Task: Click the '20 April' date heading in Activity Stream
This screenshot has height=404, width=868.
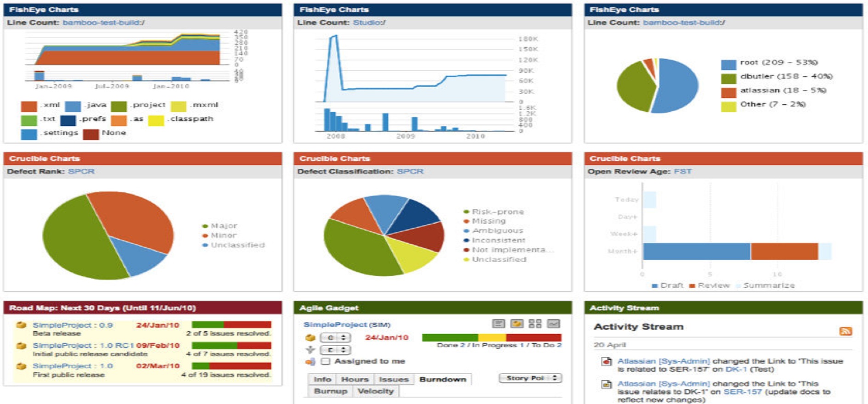Action: pos(610,345)
